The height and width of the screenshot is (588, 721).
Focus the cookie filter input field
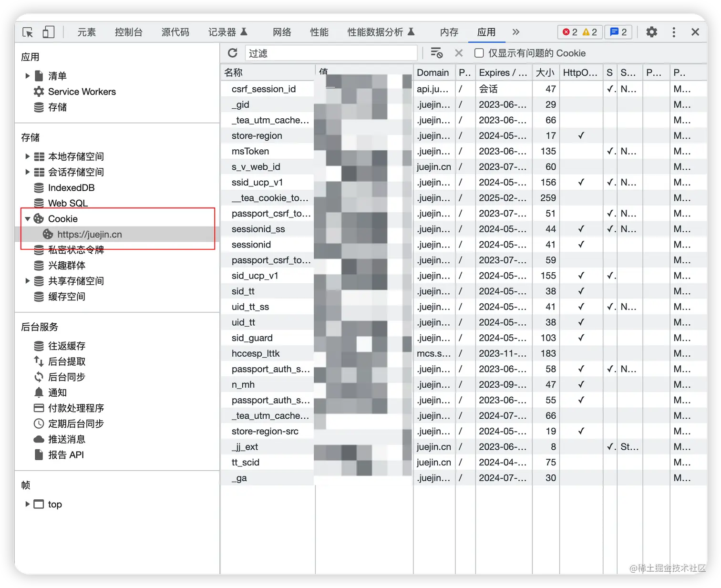point(331,53)
